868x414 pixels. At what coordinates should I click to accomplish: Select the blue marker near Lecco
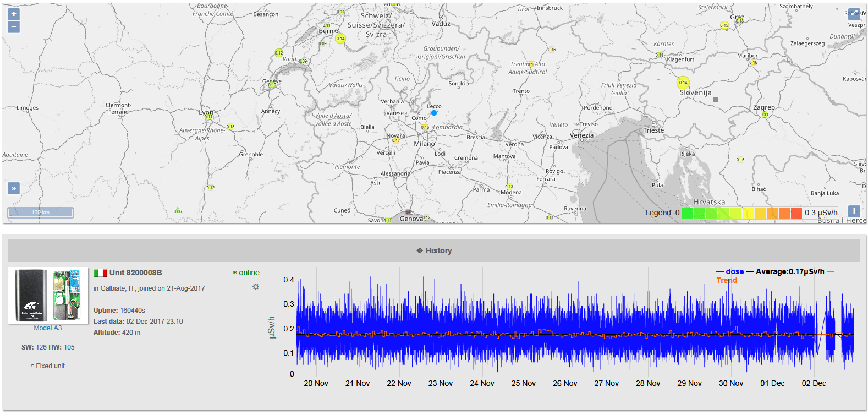tap(434, 113)
